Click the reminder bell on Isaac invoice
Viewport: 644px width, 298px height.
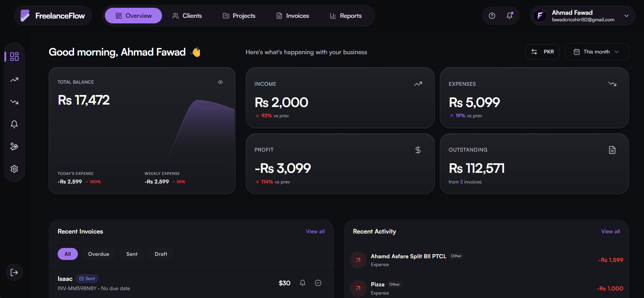303,283
